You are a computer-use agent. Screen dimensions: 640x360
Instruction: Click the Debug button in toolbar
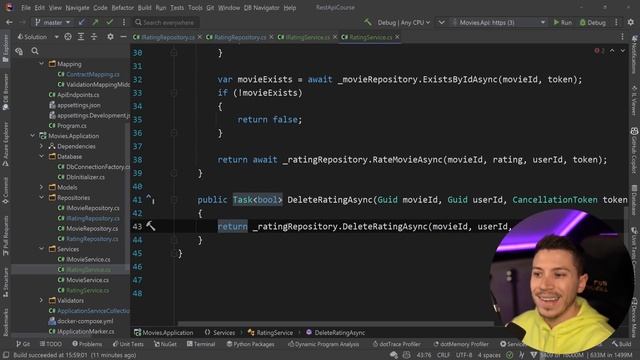tap(593, 22)
